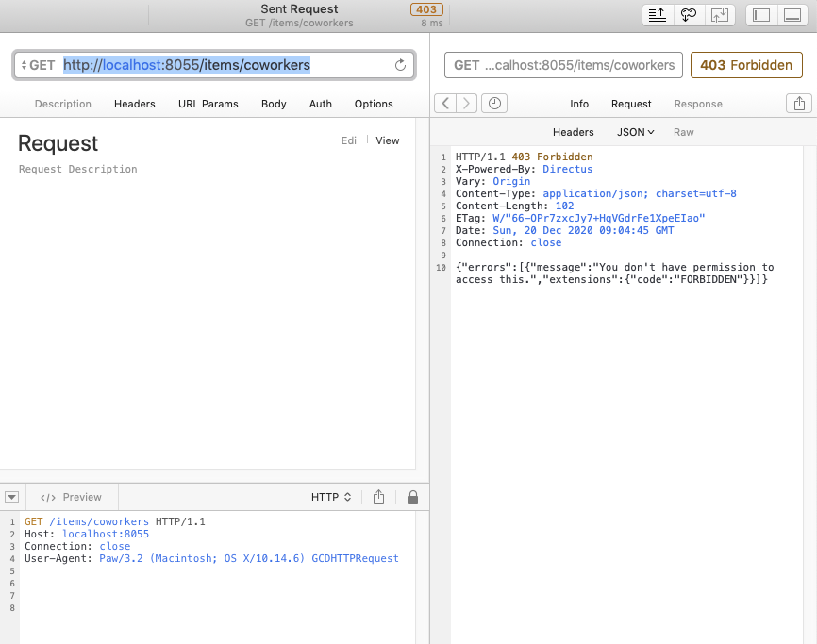Toggle the bottom panel layout icon
The width and height of the screenshot is (817, 644).
[792, 15]
